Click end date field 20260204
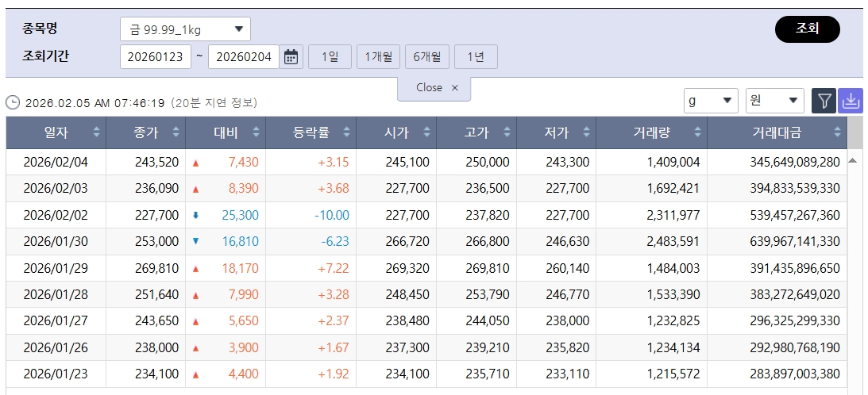 pyautogui.click(x=244, y=57)
